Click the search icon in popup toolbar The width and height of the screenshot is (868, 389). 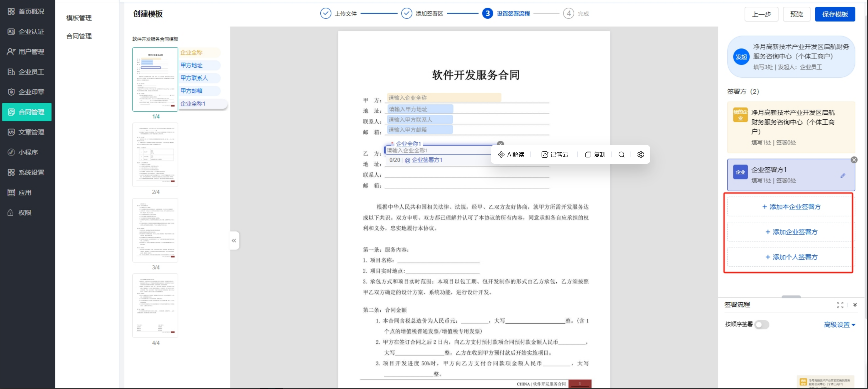point(622,154)
